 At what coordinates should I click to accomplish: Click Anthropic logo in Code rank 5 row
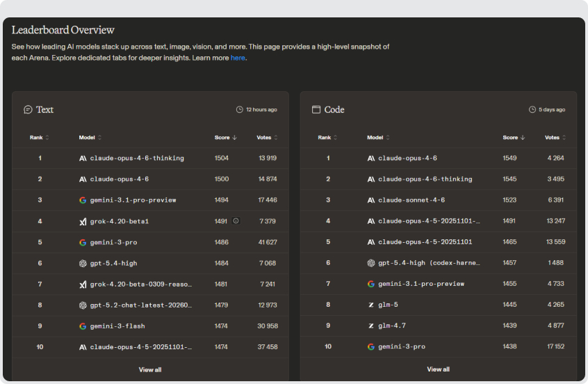(x=371, y=242)
